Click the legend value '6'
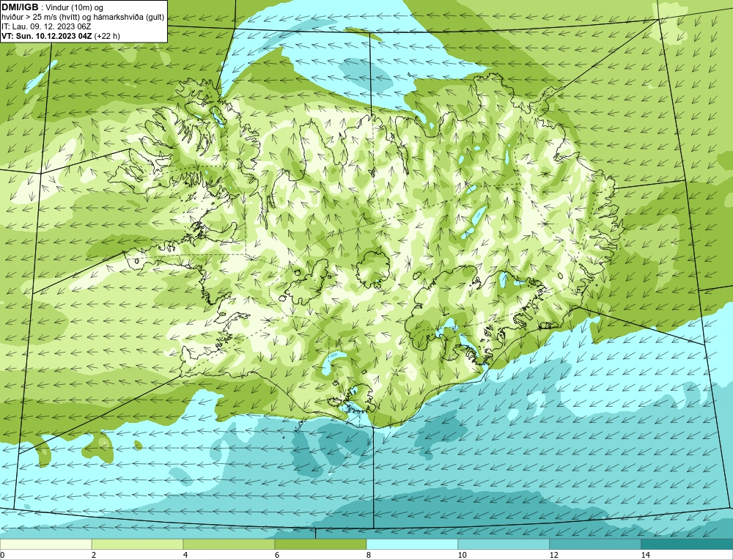The width and height of the screenshot is (733, 560). (277, 555)
